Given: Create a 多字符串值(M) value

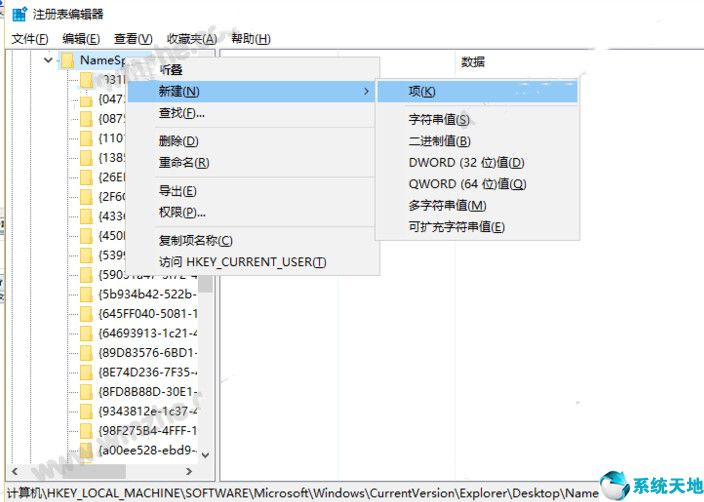Looking at the screenshot, I should click(447, 206).
